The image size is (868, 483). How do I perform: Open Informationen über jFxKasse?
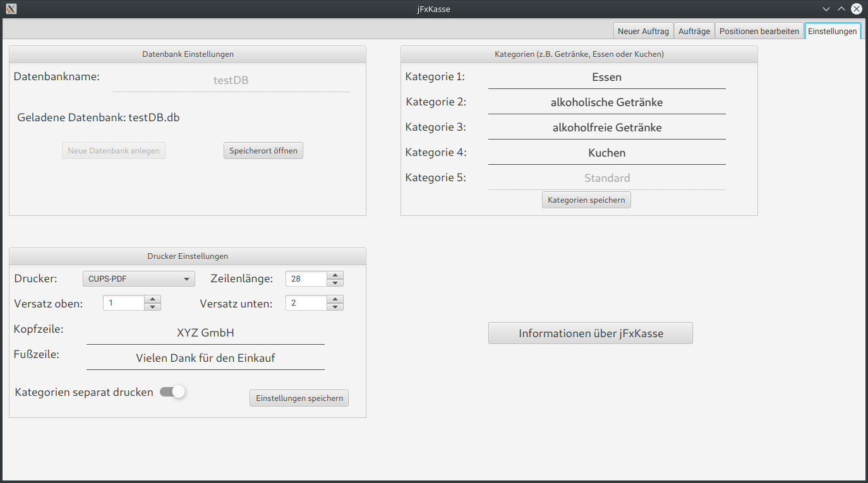point(590,333)
